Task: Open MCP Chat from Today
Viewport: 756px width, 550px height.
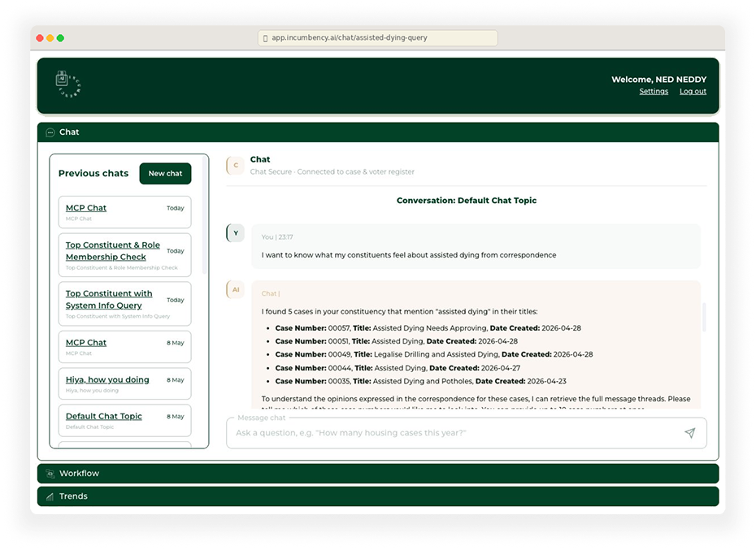Action: pos(125,212)
